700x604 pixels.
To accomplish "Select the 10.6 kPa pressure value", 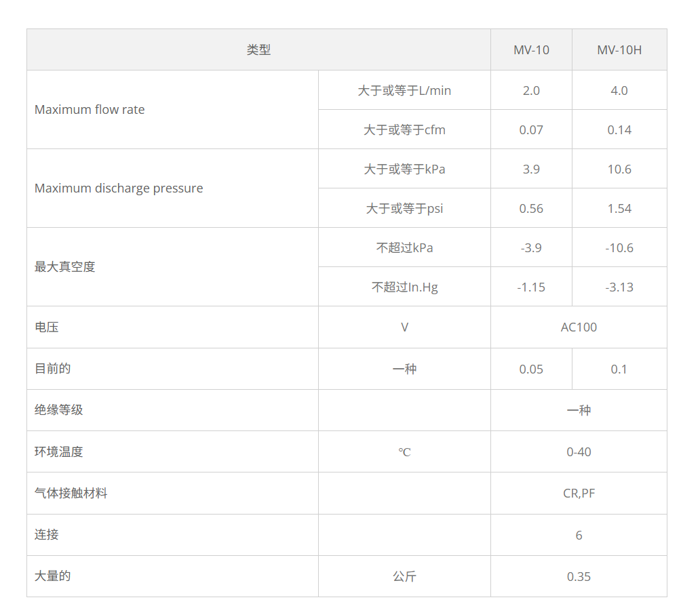I will tap(619, 168).
